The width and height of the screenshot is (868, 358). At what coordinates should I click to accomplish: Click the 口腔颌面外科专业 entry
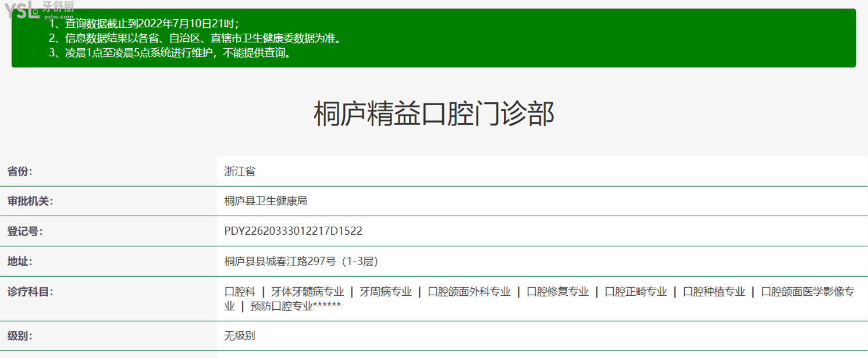click(469, 292)
